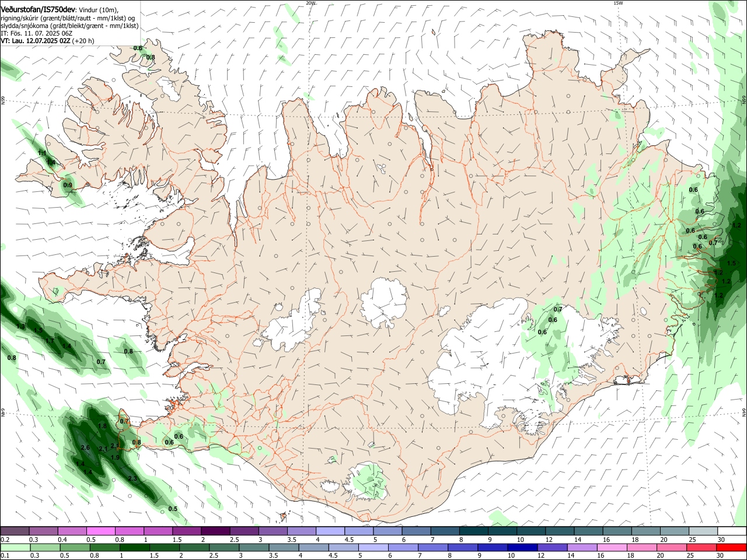Select the orchid 0.4 swatch in the upper legend row
This screenshot has height=560, width=747.
72,531
